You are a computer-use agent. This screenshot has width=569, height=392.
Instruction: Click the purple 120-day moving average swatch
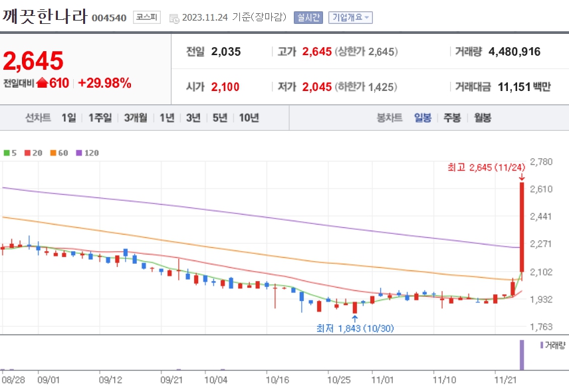pyautogui.click(x=79, y=153)
